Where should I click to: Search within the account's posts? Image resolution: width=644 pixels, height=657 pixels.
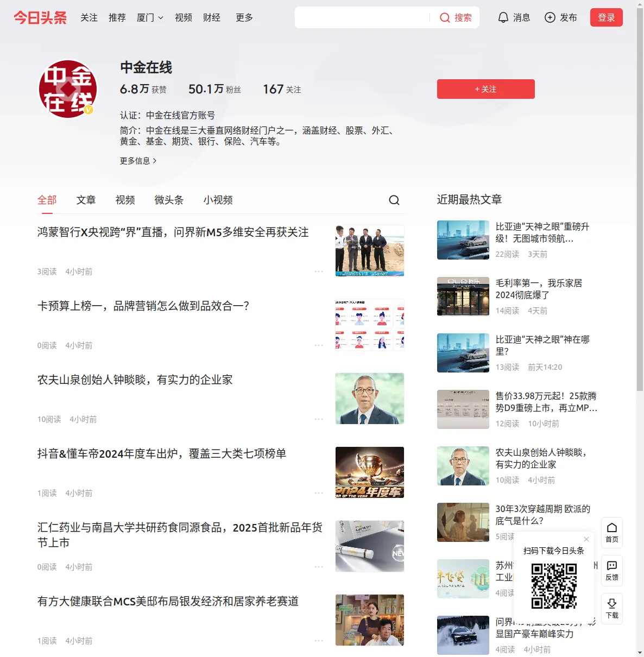coord(394,200)
